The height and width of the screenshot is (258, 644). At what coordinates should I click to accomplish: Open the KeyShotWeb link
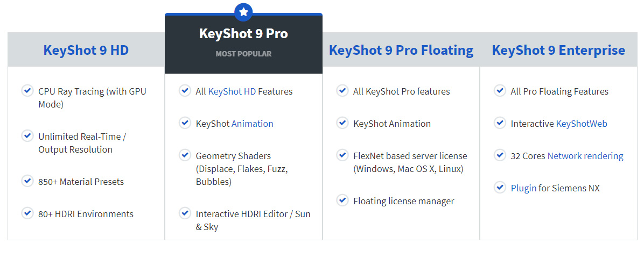point(582,124)
